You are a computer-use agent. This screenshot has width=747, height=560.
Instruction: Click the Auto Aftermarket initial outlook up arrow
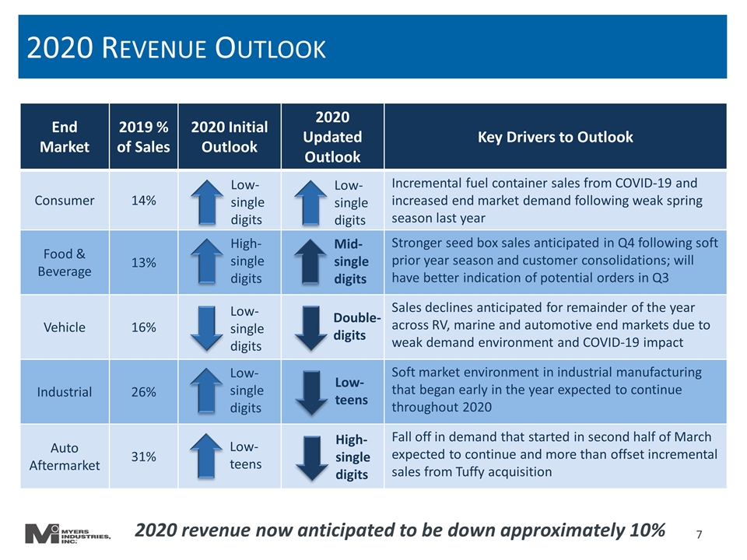[x=206, y=456]
